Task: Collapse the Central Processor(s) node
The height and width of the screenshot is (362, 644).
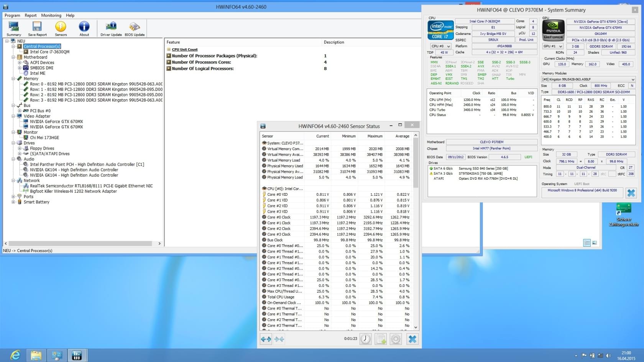Action: (13, 46)
